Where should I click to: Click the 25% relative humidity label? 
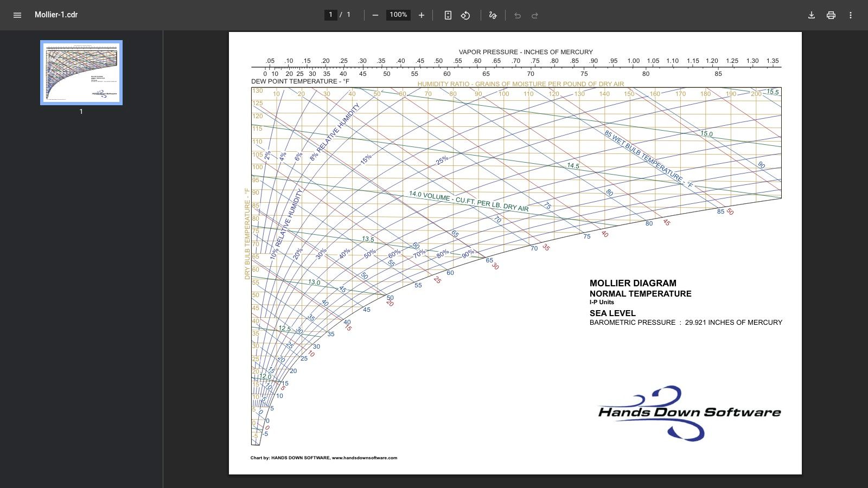442,160
